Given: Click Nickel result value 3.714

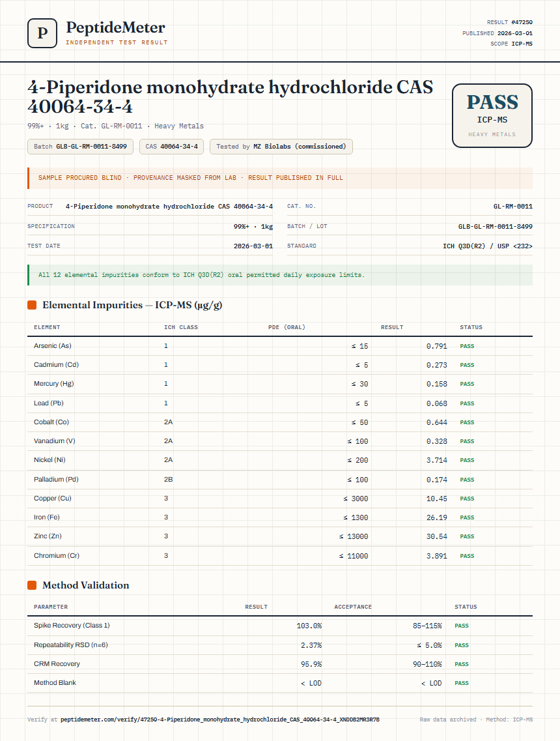Looking at the screenshot, I should point(437,460).
